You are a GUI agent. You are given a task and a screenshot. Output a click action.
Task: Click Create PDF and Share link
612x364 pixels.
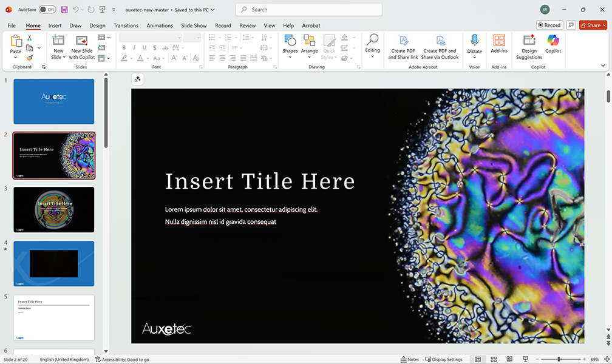(403, 46)
